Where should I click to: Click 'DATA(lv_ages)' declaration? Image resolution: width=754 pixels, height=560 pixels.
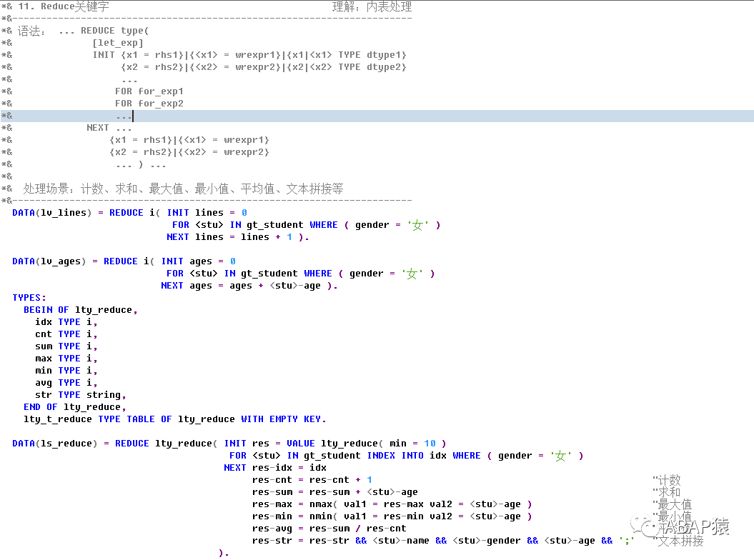49,261
